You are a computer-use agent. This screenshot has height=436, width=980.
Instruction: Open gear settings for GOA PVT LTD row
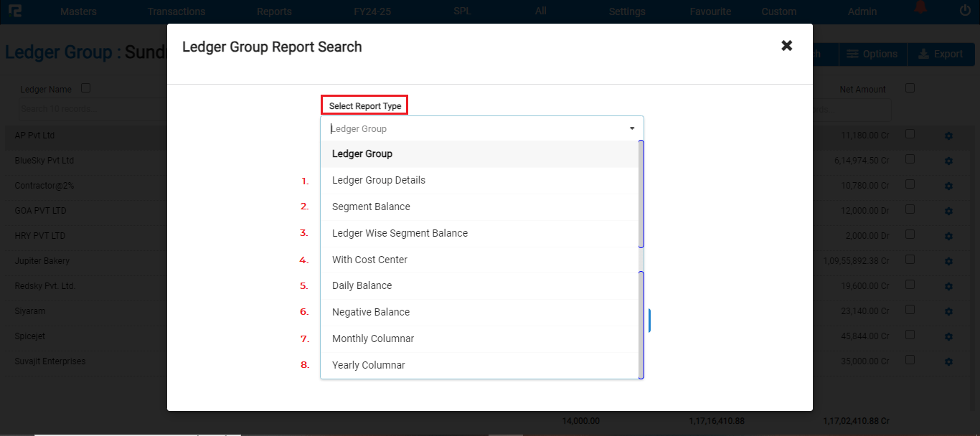pos(948,211)
